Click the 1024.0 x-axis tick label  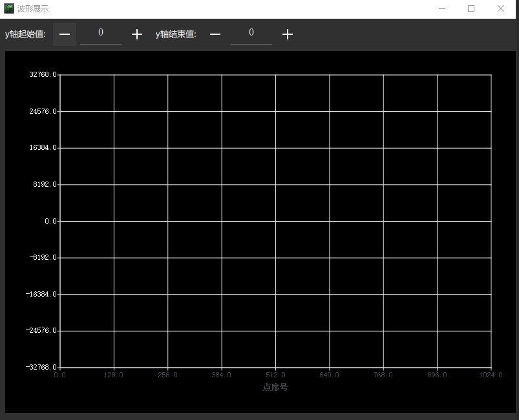point(491,375)
